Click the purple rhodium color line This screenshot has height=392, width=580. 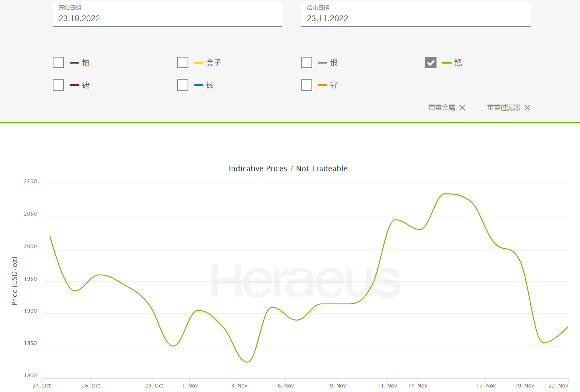pos(74,85)
